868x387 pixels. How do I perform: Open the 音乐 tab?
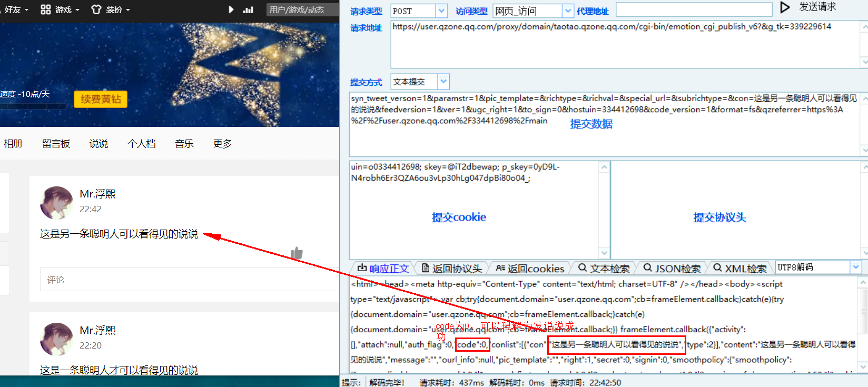click(184, 144)
